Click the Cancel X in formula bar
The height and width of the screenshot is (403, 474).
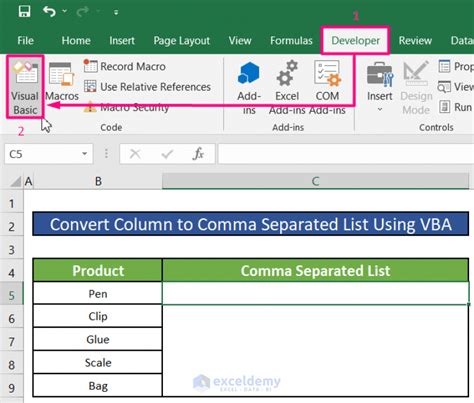click(135, 154)
